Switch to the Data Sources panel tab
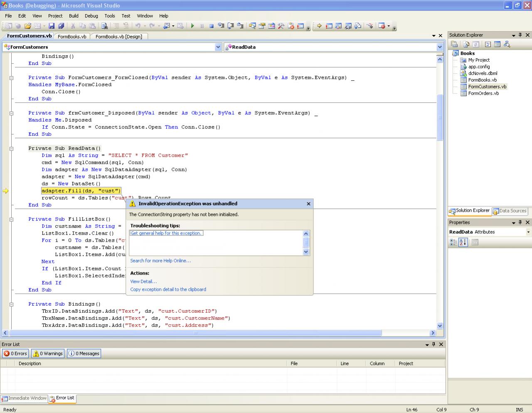The height and width of the screenshot is (413, 532). coord(510,211)
